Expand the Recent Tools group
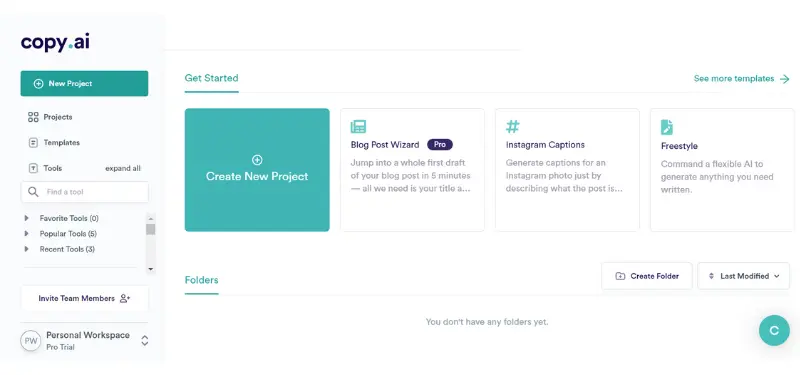 click(27, 249)
